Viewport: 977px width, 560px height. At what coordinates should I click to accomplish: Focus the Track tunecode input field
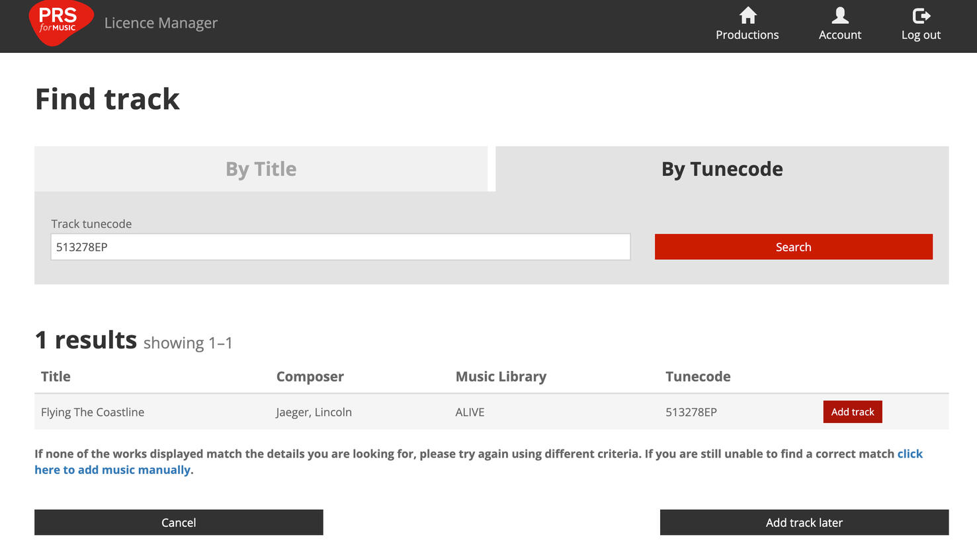point(340,247)
